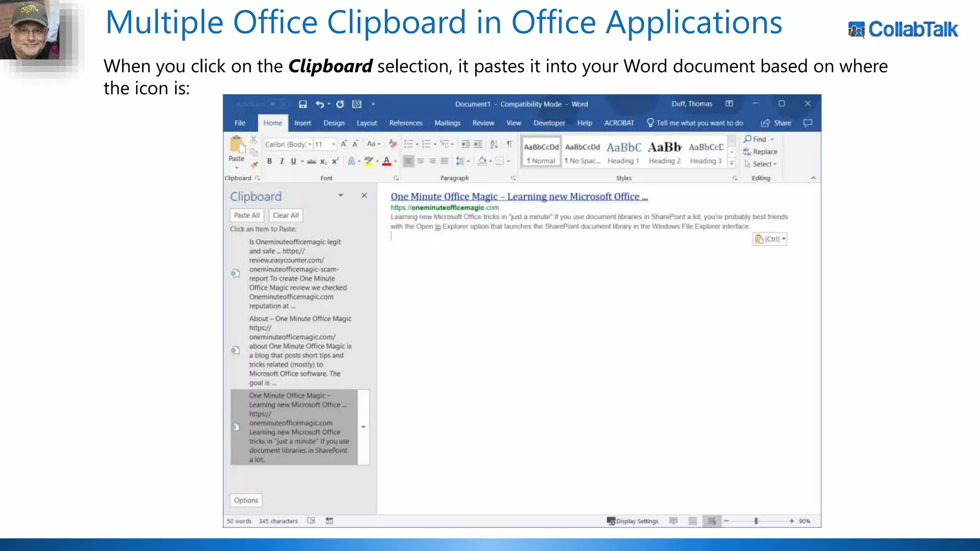
Task: Click Increase Font Size icon
Action: pos(344,144)
